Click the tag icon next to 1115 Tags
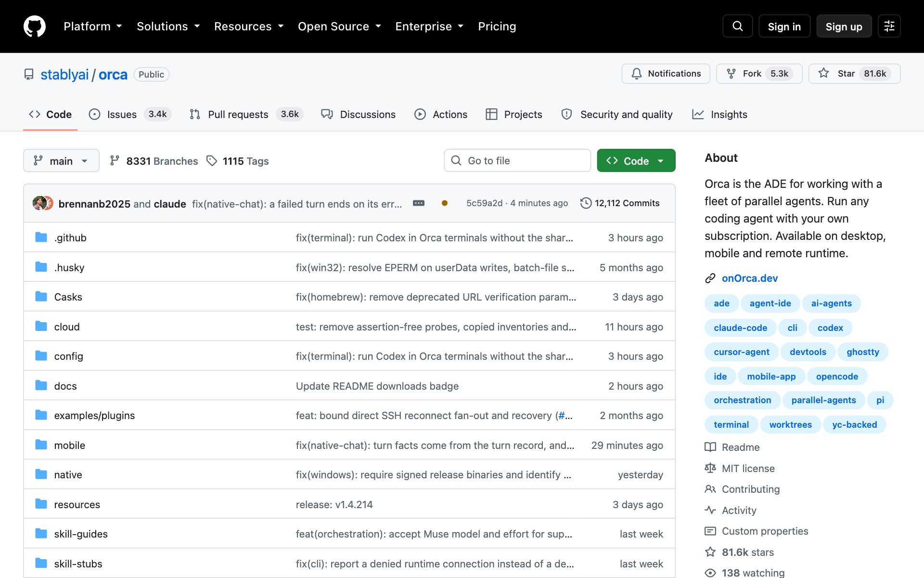Viewport: 924px width, 578px height. 212,160
